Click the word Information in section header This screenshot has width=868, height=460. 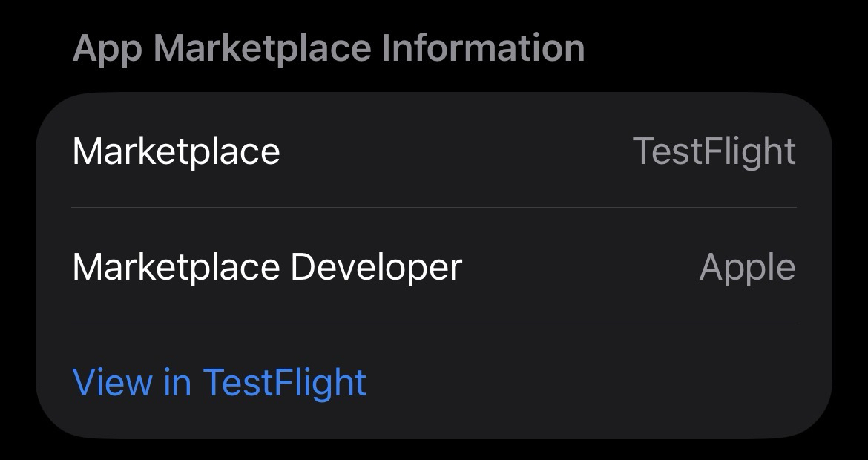[483, 48]
